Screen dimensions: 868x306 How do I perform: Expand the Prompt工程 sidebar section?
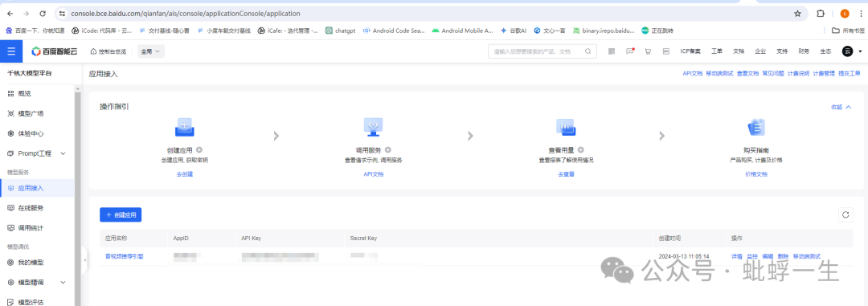click(37, 153)
